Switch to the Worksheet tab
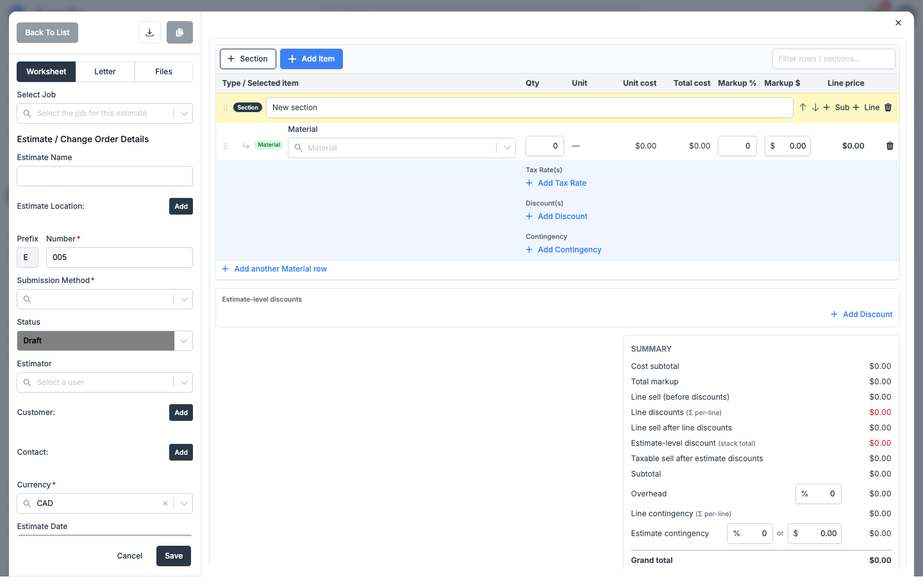The image size is (923, 588). [x=46, y=72]
